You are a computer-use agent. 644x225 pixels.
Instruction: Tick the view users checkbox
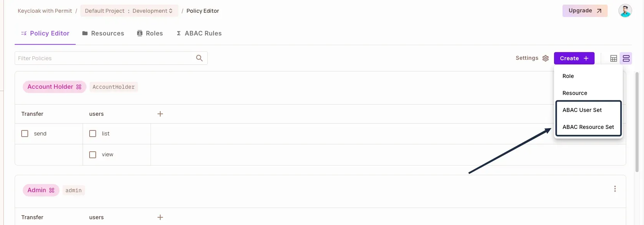93,155
